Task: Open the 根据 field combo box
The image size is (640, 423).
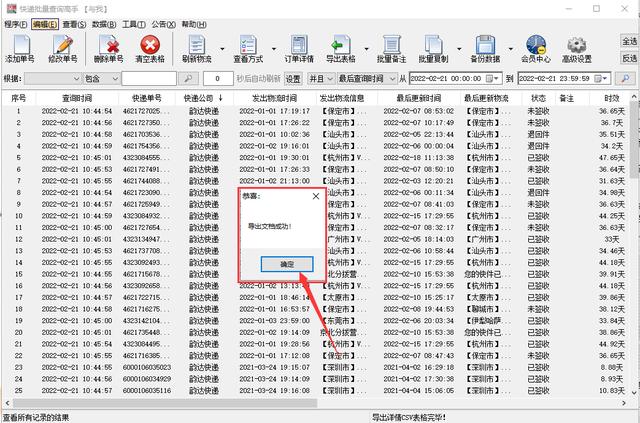Action: pos(53,78)
